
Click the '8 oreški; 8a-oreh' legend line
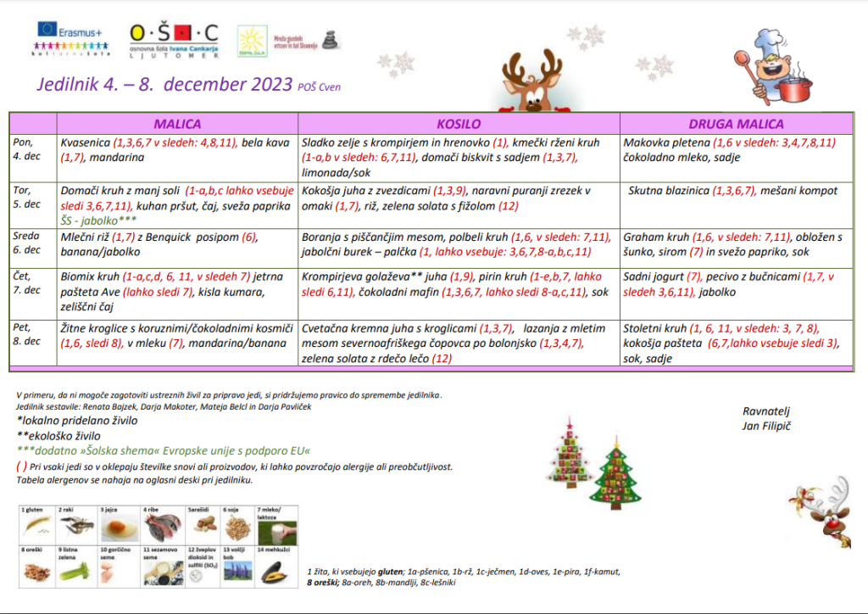[x=381, y=583]
